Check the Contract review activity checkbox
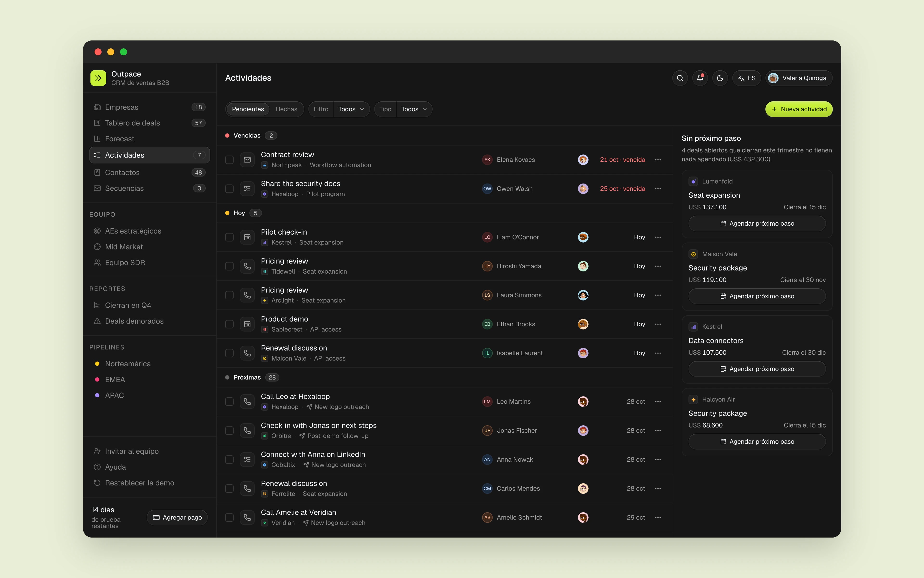The image size is (924, 578). [x=230, y=160]
